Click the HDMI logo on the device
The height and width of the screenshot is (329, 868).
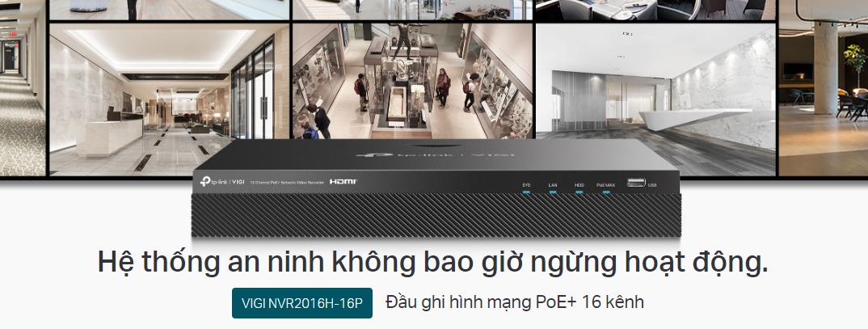pyautogui.click(x=343, y=183)
